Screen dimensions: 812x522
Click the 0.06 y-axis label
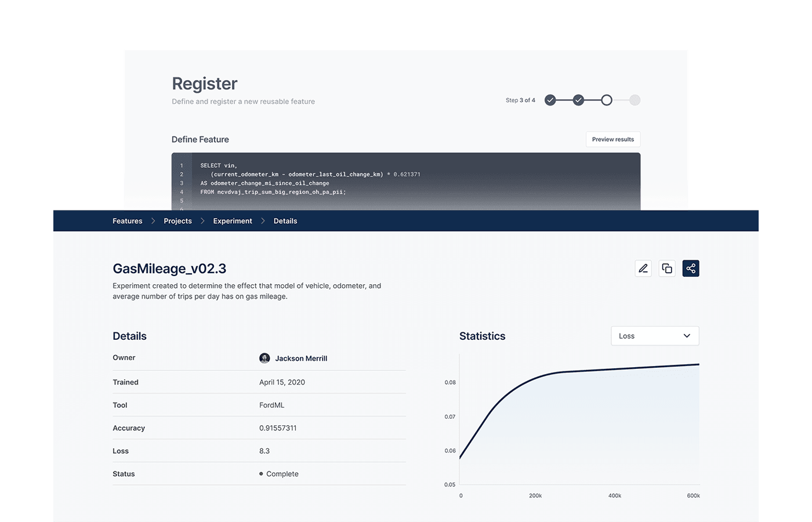point(450,451)
